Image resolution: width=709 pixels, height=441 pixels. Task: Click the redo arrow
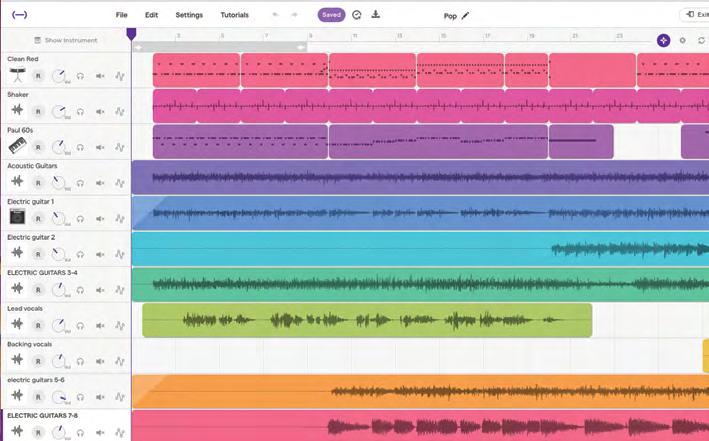[294, 15]
